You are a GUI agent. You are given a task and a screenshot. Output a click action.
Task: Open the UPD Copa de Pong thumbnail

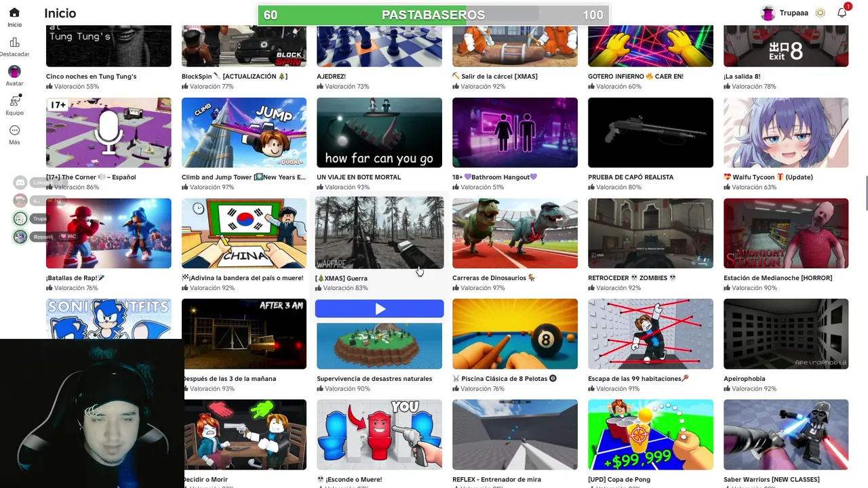[650, 434]
